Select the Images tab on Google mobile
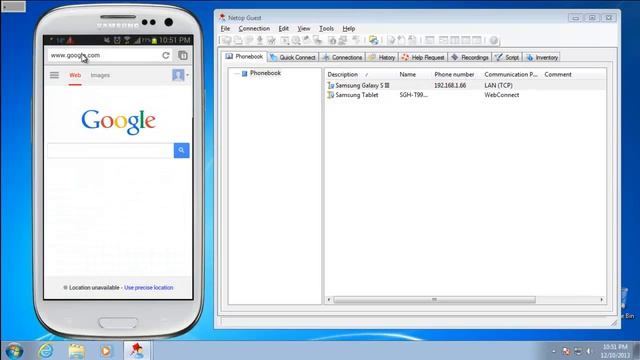The image size is (640, 360). (100, 75)
